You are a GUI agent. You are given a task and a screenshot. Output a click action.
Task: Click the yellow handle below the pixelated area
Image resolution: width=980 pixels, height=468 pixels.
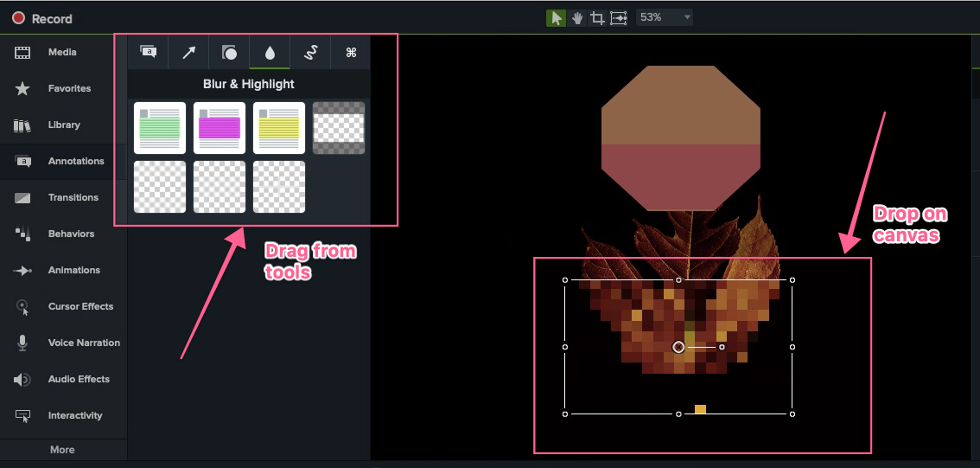pos(700,409)
